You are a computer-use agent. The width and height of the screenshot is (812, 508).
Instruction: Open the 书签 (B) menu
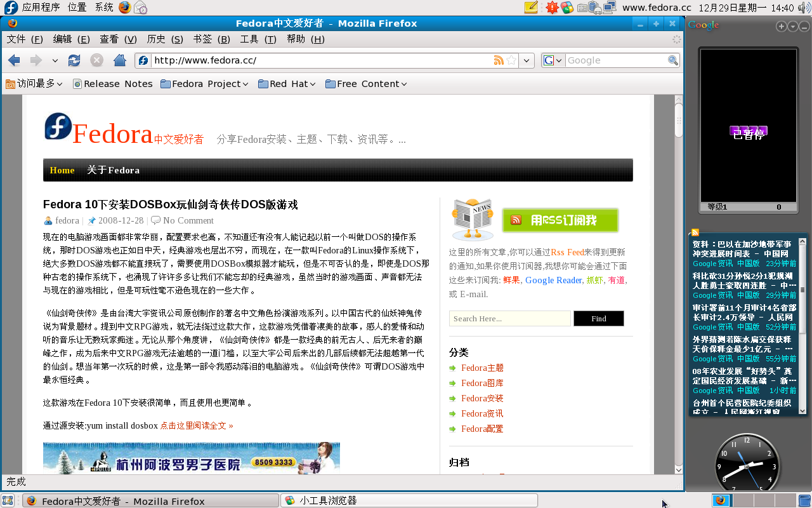coord(211,39)
